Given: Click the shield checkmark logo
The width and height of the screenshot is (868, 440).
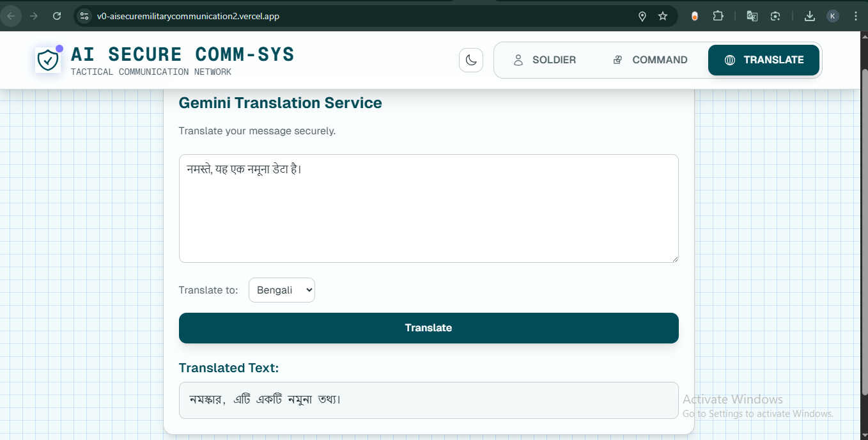Looking at the screenshot, I should coord(48,61).
